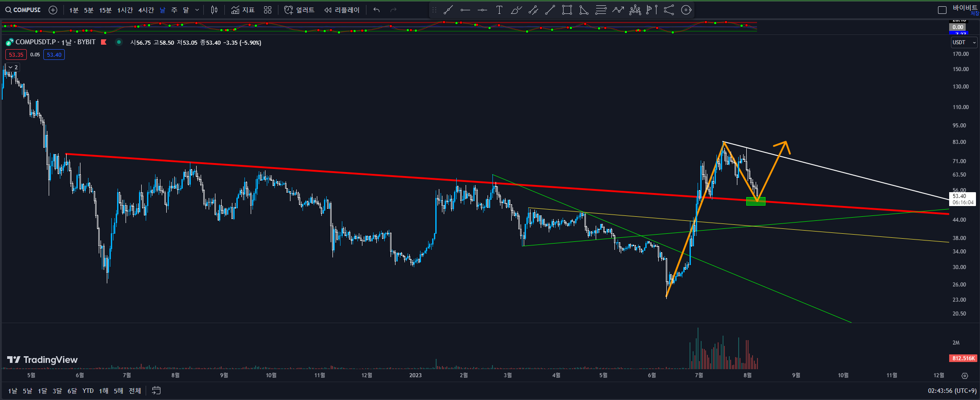Viewport: 980px width, 400px height.
Task: Select the circular target drawing tool
Action: pos(686,10)
